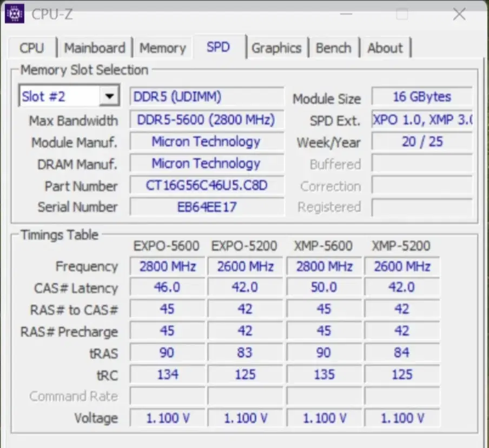Click the tRC 135 cell
Viewport: 489px width, 448px height.
[x=324, y=374]
